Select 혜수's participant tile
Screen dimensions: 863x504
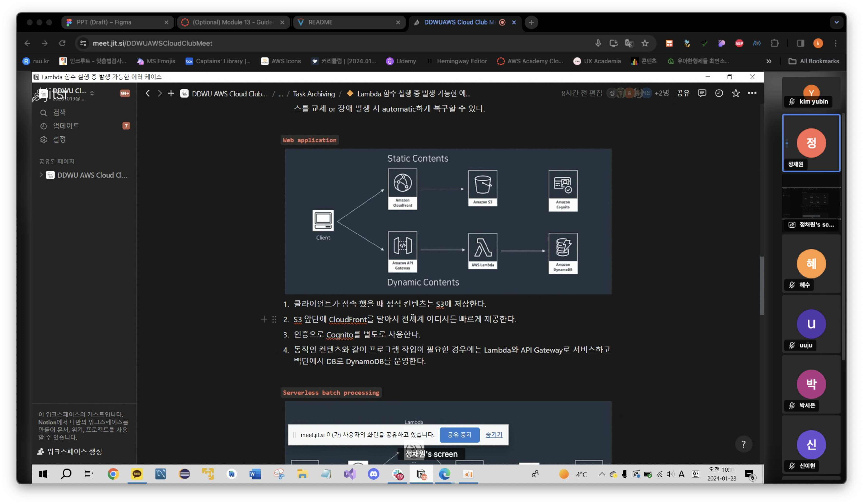(811, 264)
